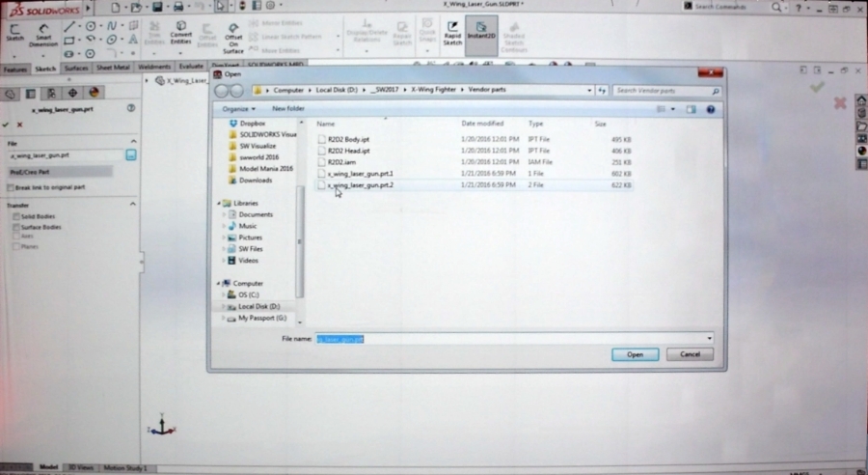
Task: Select the Spline sketch tool
Action: [x=112, y=26]
